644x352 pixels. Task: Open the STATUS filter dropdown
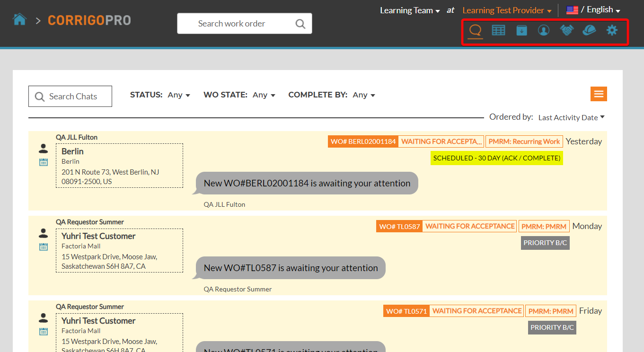(x=179, y=95)
